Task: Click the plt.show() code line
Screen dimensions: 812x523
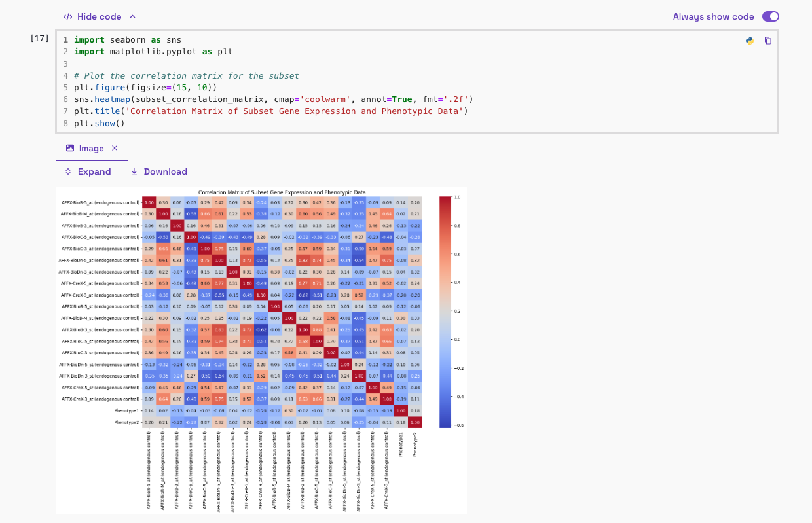Action: click(x=99, y=123)
